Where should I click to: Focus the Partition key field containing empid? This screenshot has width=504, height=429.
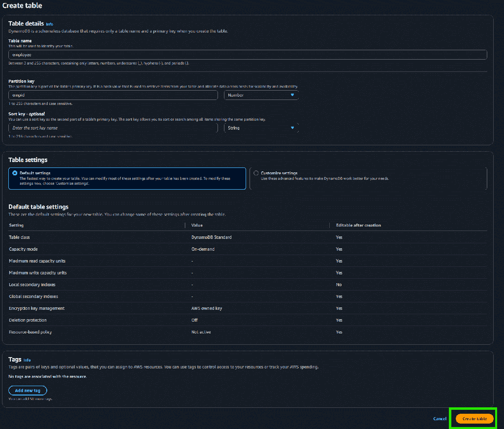tap(113, 95)
